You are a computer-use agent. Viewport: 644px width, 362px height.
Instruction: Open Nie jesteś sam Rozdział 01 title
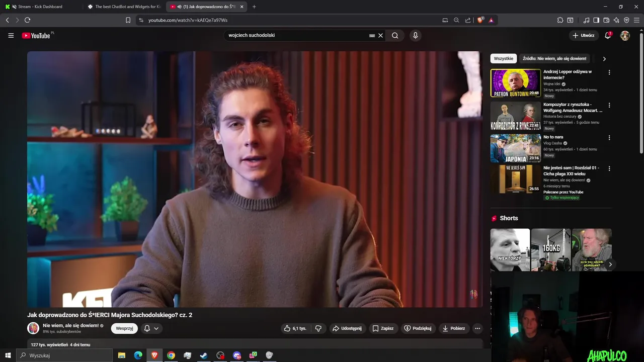pyautogui.click(x=571, y=171)
